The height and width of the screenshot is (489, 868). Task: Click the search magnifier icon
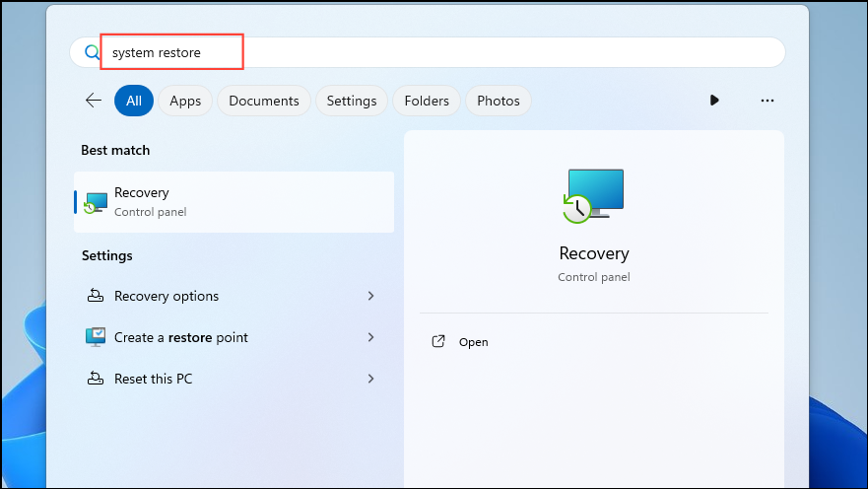[92, 52]
